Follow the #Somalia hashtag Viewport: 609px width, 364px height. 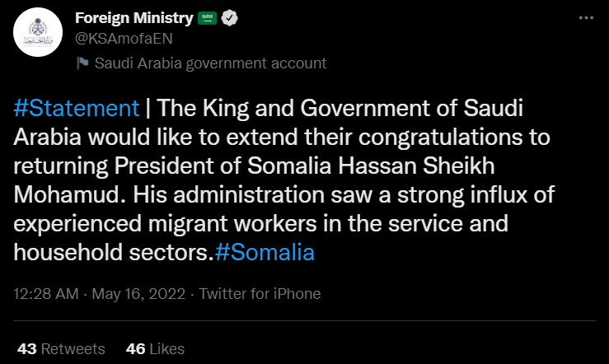265,252
